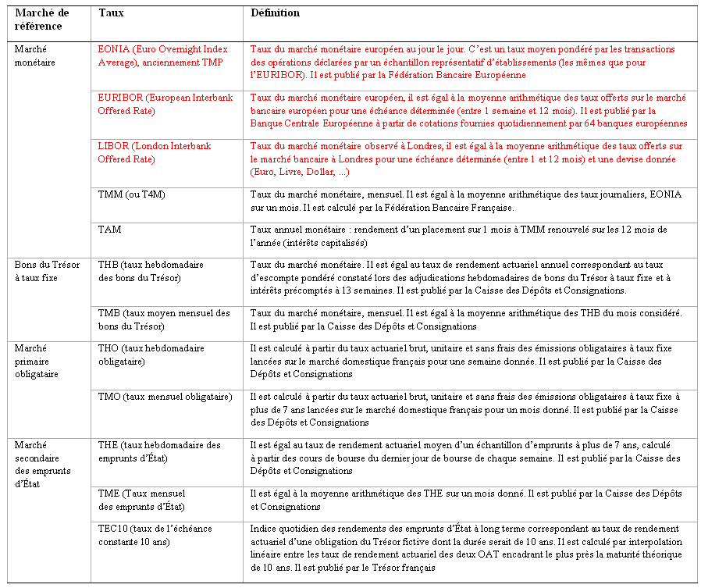Click the 'Bons du Trésor à taux fixe' label
701x588 pixels.
(x=47, y=271)
